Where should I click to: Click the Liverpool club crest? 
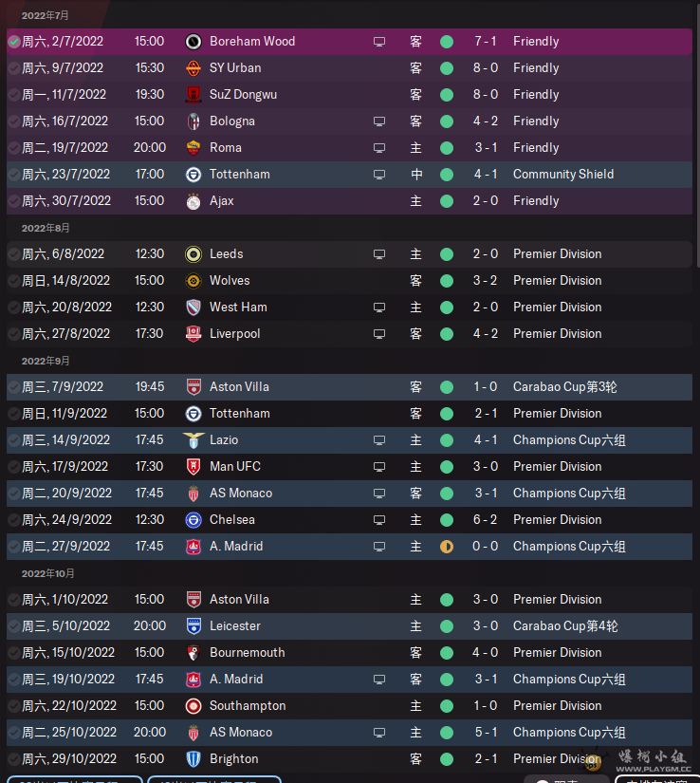(x=193, y=334)
